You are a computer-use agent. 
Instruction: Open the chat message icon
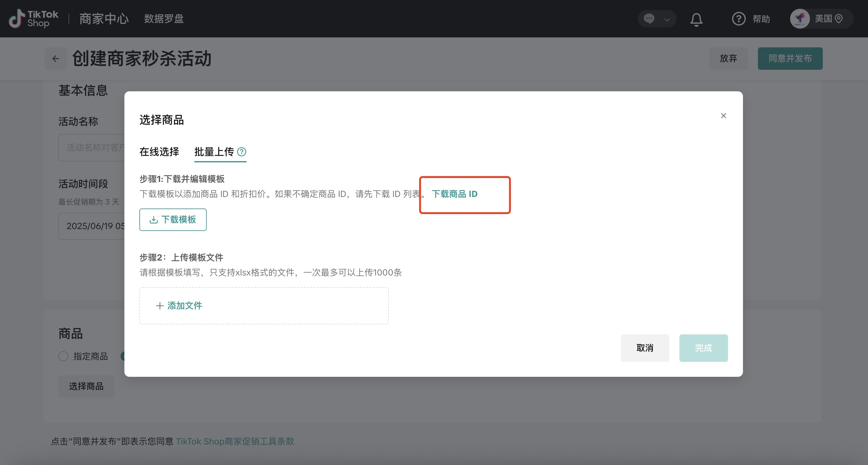click(x=649, y=18)
